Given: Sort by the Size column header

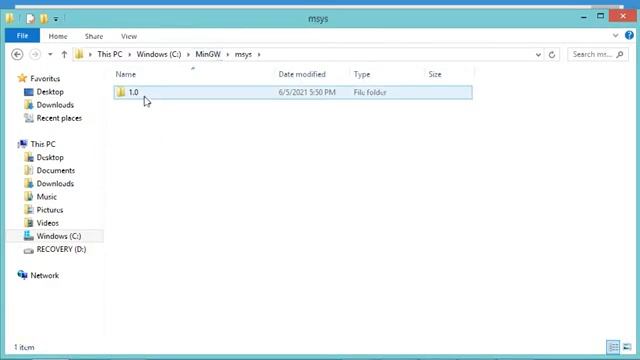Looking at the screenshot, I should pyautogui.click(x=435, y=74).
